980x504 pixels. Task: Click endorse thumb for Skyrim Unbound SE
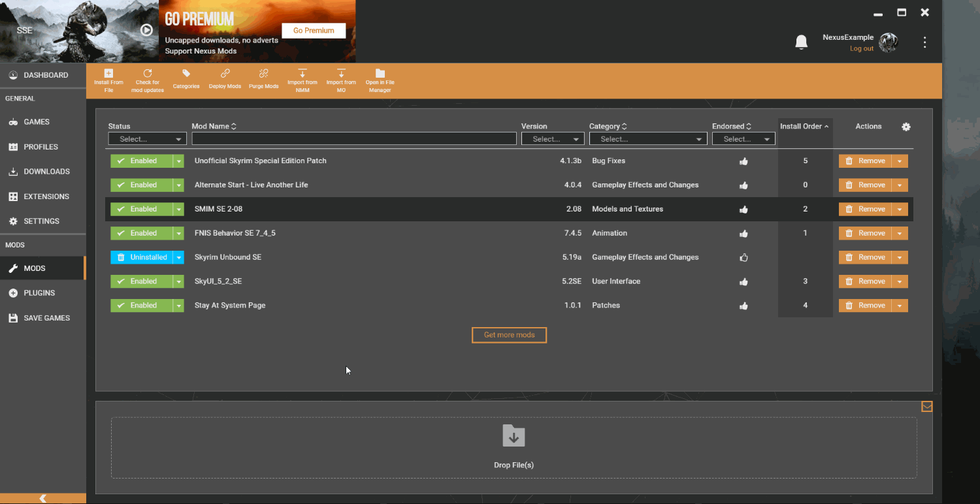[x=743, y=258]
